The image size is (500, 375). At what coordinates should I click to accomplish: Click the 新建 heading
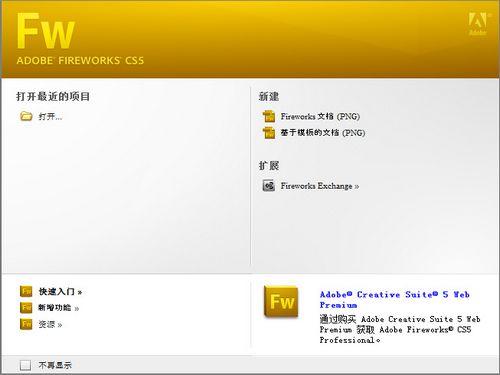point(269,97)
